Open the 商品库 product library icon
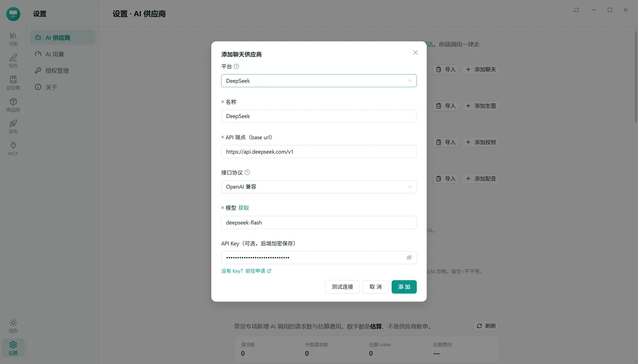Viewport: 638px width, 364px height. tap(13, 105)
